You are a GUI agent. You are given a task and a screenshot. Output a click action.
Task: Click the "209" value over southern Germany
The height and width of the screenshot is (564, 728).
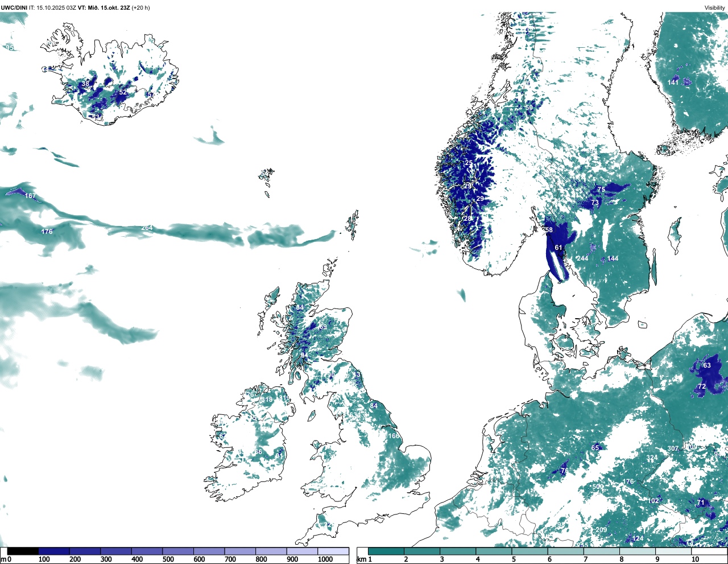(x=601, y=530)
